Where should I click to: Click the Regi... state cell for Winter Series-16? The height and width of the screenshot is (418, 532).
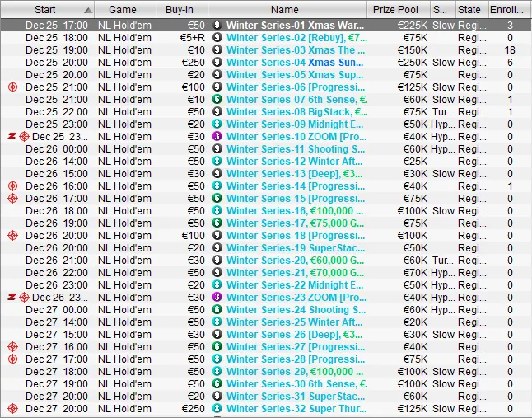[472, 211]
